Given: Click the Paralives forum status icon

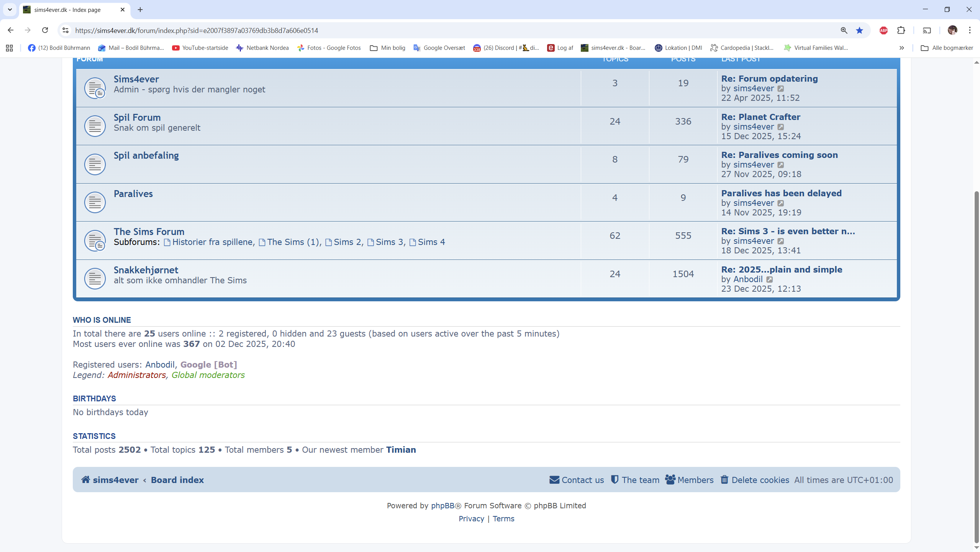Looking at the screenshot, I should pyautogui.click(x=95, y=202).
